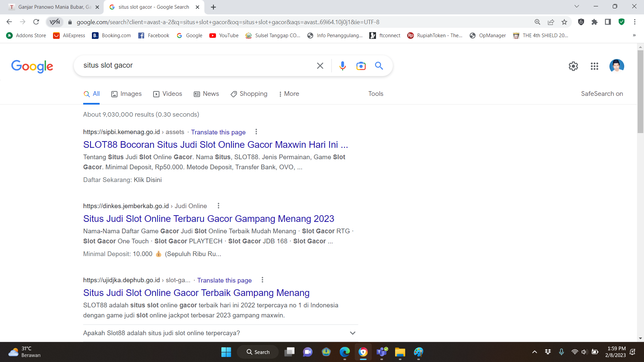Toggle the VPN button in address bar
Viewport: 644px width, 362px height.
54,22
